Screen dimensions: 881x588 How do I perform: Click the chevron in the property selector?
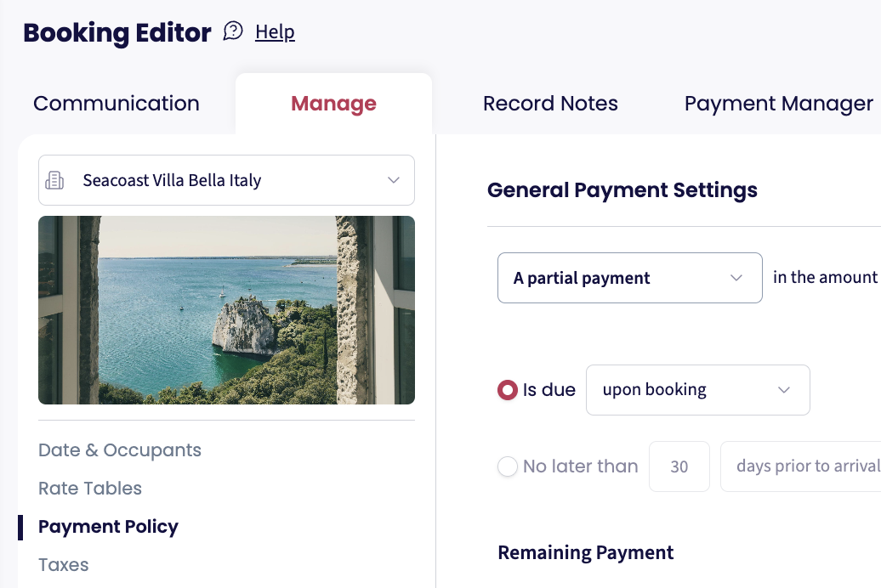point(393,180)
